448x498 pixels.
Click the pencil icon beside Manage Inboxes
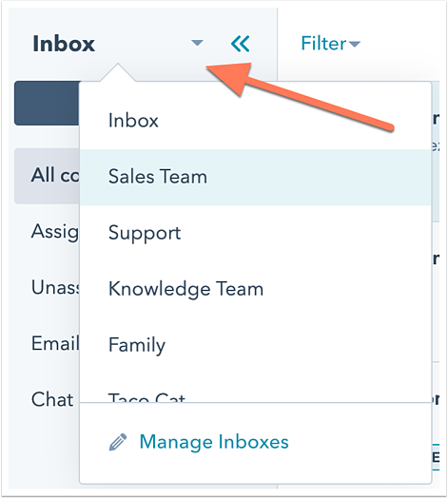118,442
